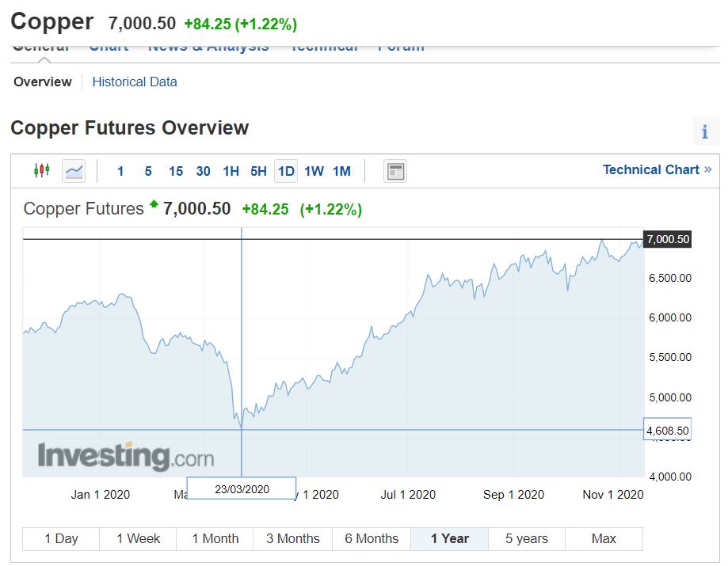Set chart interval to 5 minutes
This screenshot has width=728, height=566.
pos(148,171)
